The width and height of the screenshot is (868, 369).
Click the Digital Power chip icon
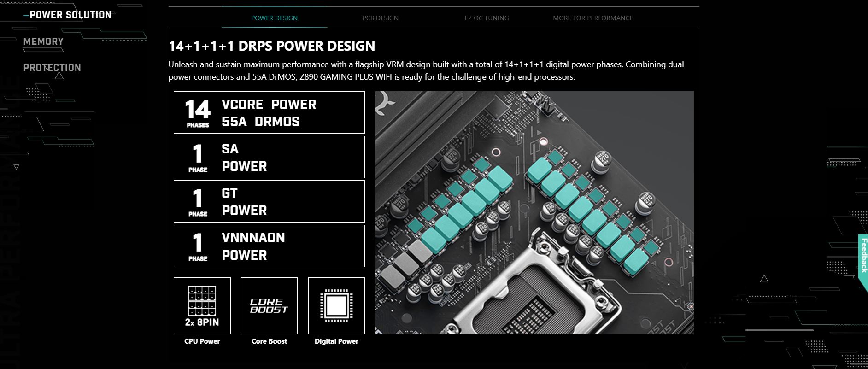point(336,305)
